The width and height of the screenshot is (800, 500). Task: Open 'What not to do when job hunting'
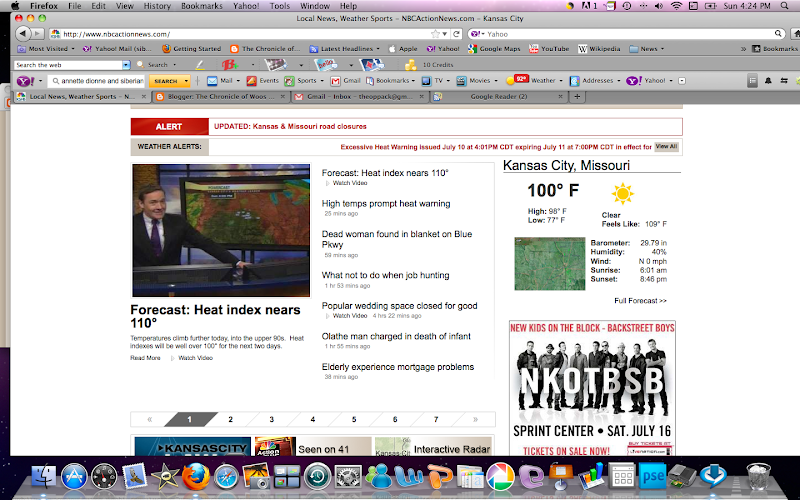click(385, 275)
